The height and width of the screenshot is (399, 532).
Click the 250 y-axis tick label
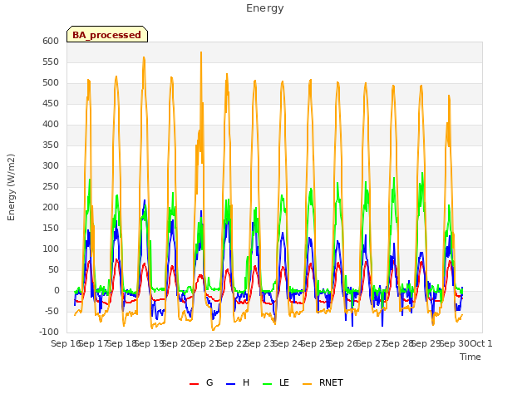(51, 186)
